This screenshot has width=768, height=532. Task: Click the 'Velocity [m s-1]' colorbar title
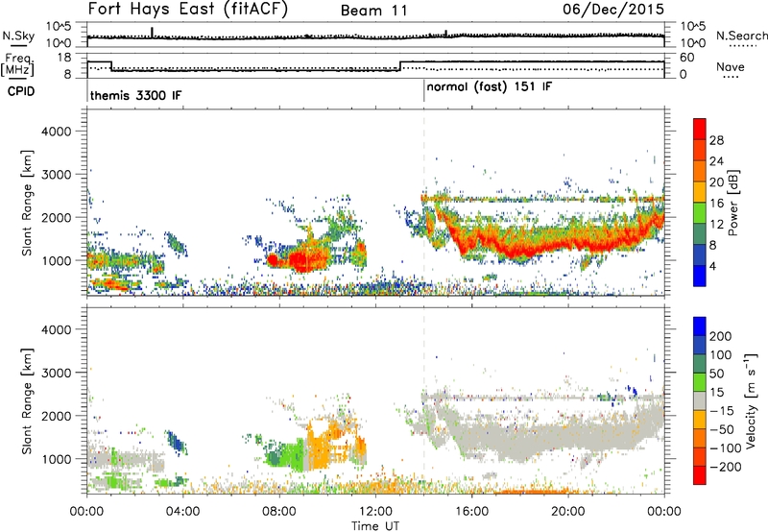click(751, 400)
